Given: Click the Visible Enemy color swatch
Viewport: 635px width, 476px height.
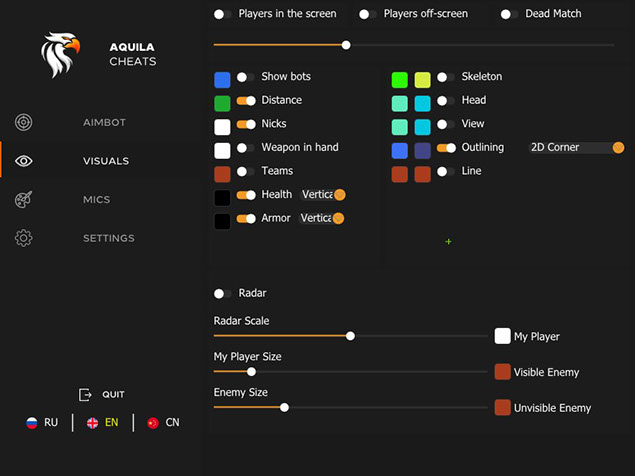Looking at the screenshot, I should click(502, 372).
